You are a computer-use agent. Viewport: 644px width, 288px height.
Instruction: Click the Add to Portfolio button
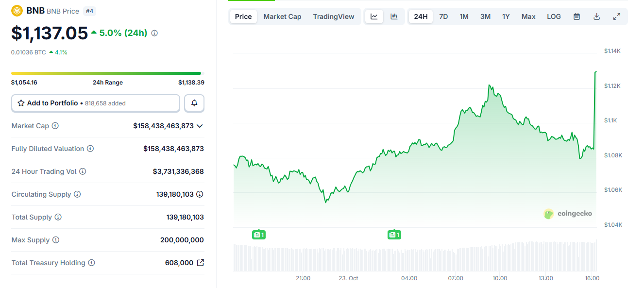95,103
